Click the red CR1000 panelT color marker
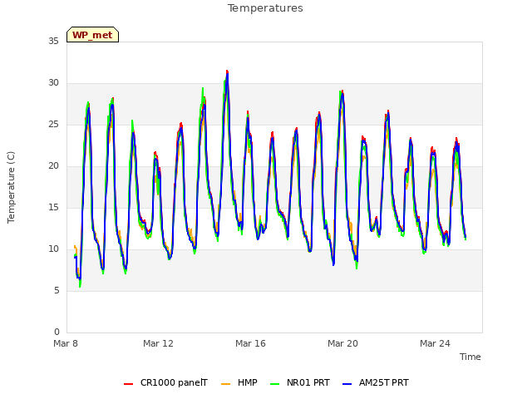 click(128, 384)
